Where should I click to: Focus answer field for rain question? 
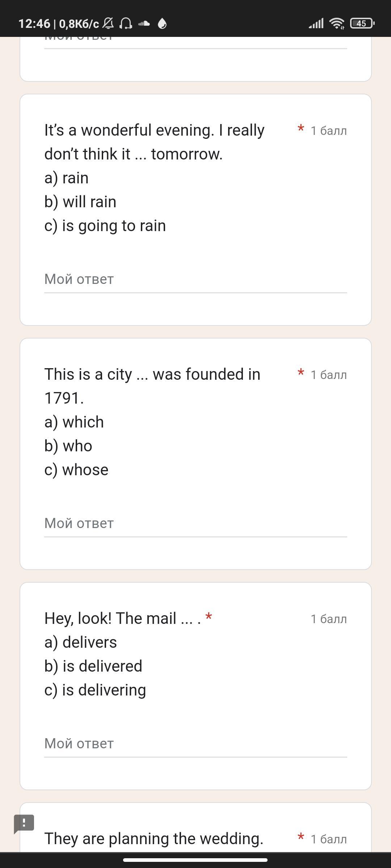pos(195,280)
